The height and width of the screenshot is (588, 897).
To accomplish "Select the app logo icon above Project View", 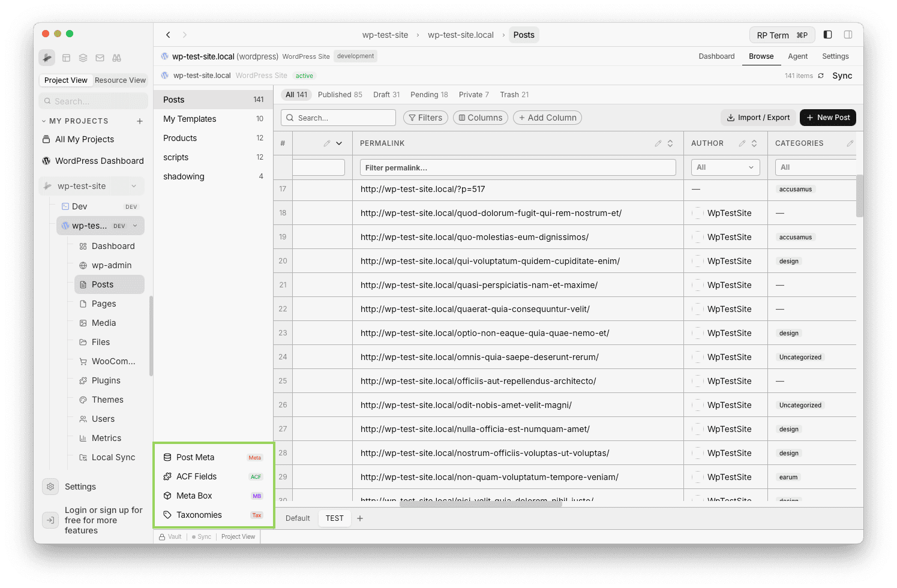I will coord(47,58).
